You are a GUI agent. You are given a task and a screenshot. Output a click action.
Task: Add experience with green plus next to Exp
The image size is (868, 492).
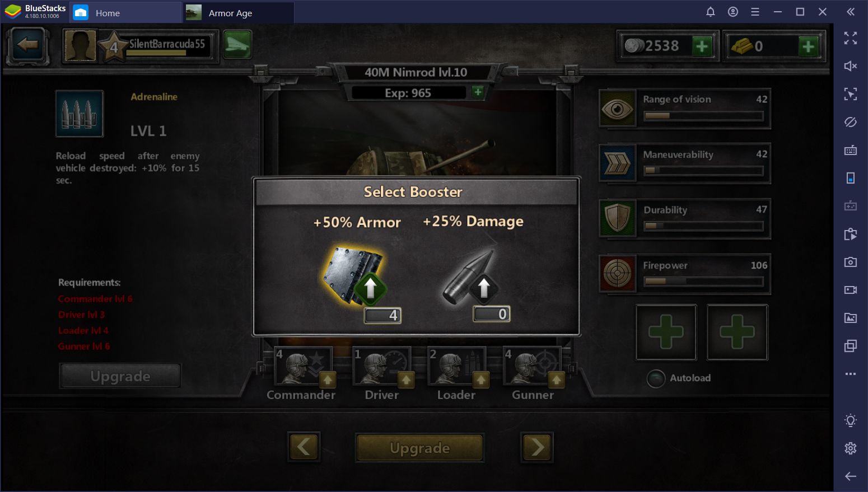pos(478,92)
